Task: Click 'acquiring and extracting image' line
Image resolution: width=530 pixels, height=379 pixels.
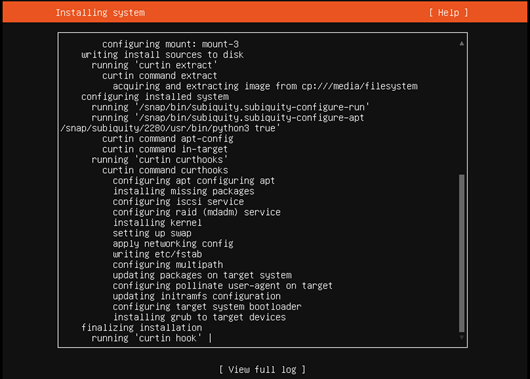Action: 265,86
